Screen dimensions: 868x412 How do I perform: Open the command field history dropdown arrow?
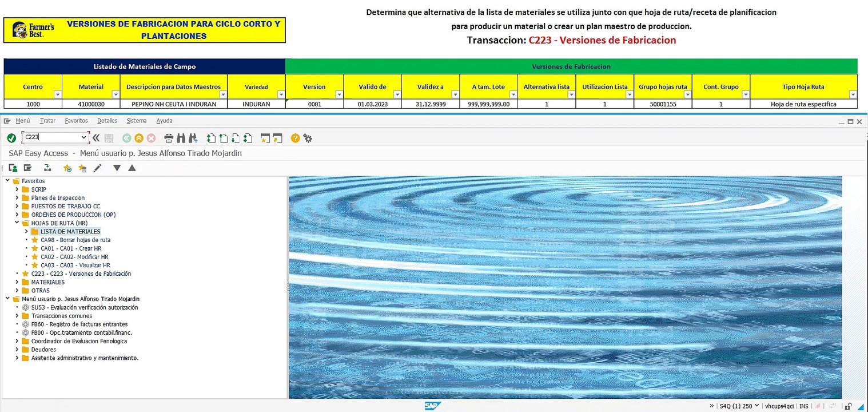(84, 137)
